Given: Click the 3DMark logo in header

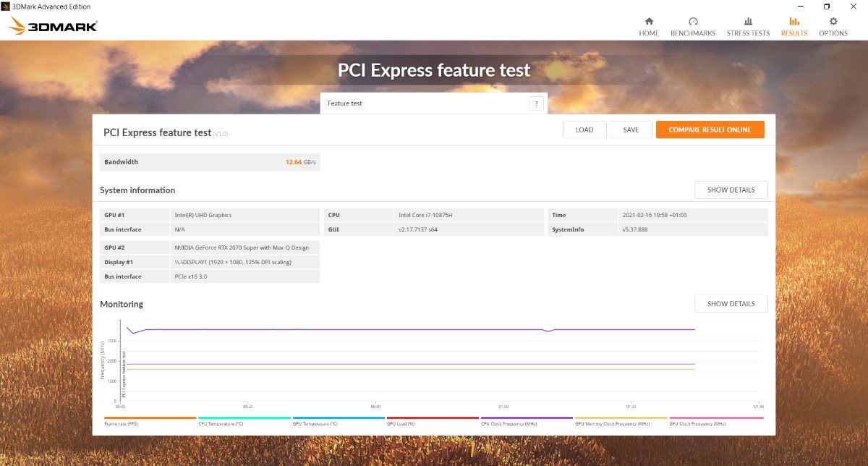Looking at the screenshot, I should click(x=53, y=27).
